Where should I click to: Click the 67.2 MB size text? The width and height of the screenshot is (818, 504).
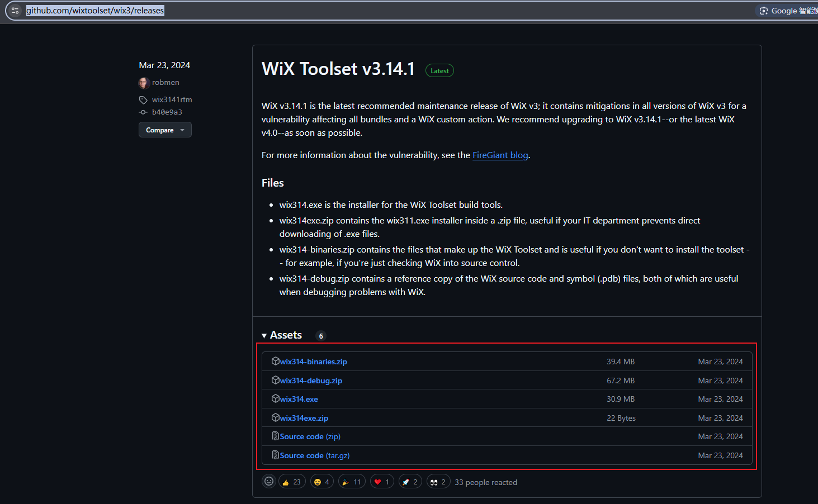click(x=621, y=381)
